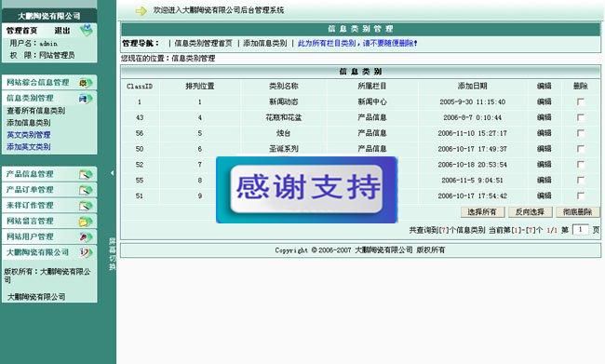Click the icon beside 大鹏陶瓷有限公司 menu
Image resolution: width=605 pixels, height=364 pixels.
(86, 253)
